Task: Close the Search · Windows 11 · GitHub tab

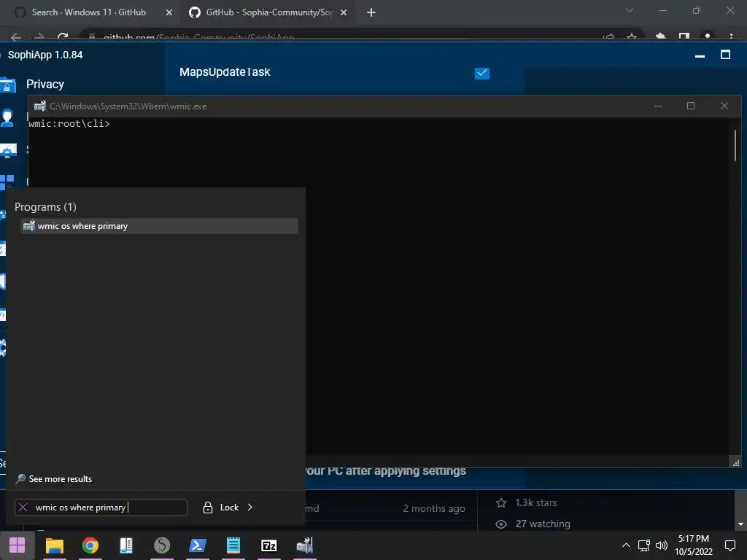Action: click(169, 12)
